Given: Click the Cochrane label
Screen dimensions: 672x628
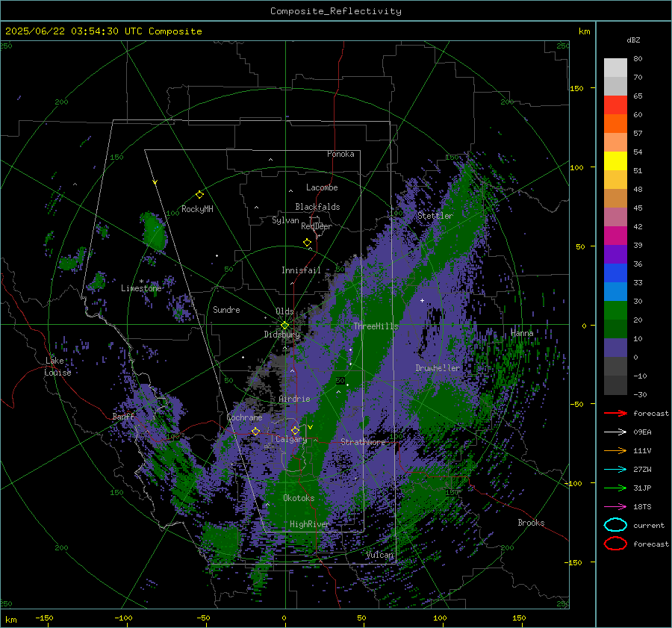Looking at the screenshot, I should [244, 417].
